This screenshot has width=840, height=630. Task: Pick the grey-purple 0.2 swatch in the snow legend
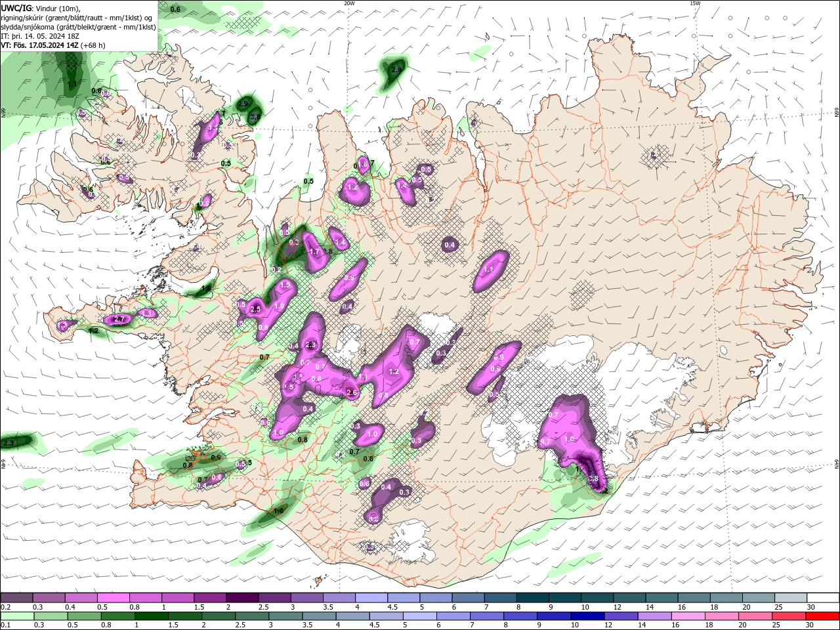coord(16,598)
